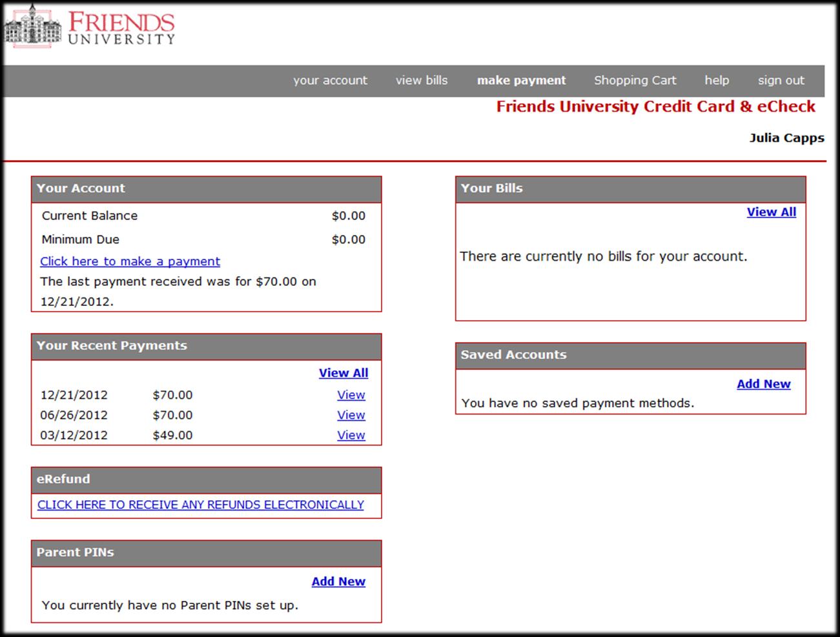Select the 12/21/2012 date in recent payments

pos(74,395)
